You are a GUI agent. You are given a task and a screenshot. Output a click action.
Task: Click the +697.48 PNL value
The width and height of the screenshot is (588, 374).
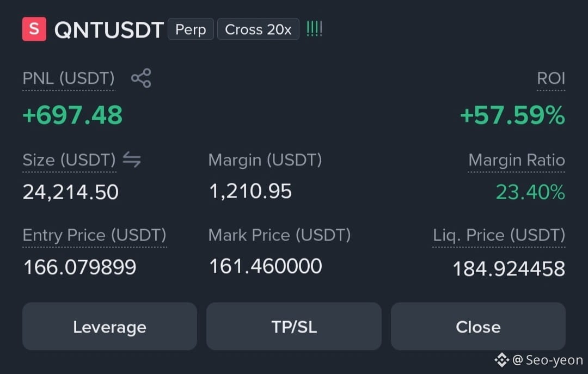click(72, 115)
